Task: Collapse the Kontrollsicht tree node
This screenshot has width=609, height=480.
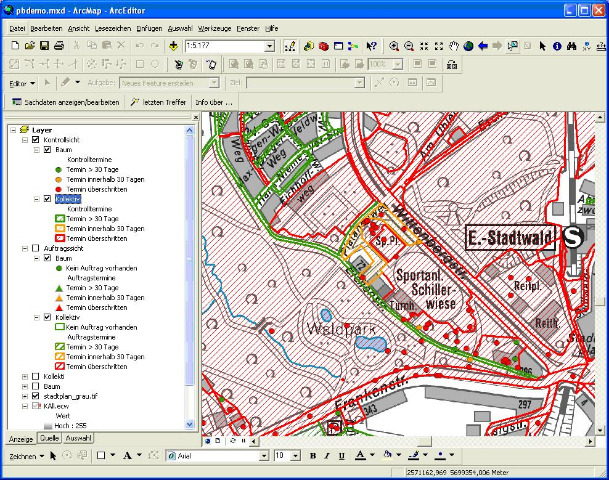Action: [x=24, y=140]
